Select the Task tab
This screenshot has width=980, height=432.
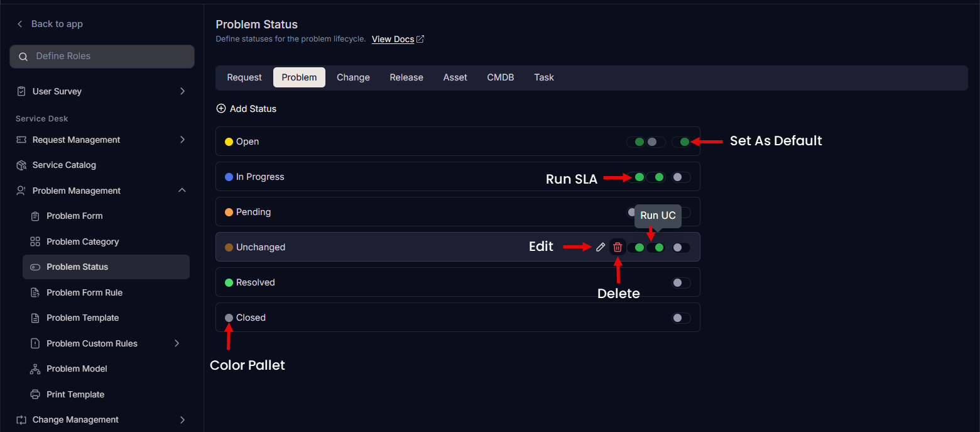[544, 77]
